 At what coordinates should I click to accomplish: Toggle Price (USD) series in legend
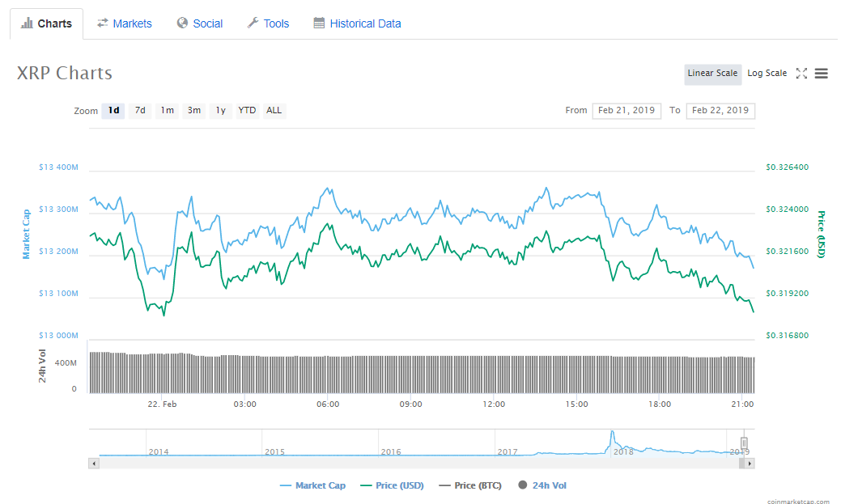[x=392, y=485]
